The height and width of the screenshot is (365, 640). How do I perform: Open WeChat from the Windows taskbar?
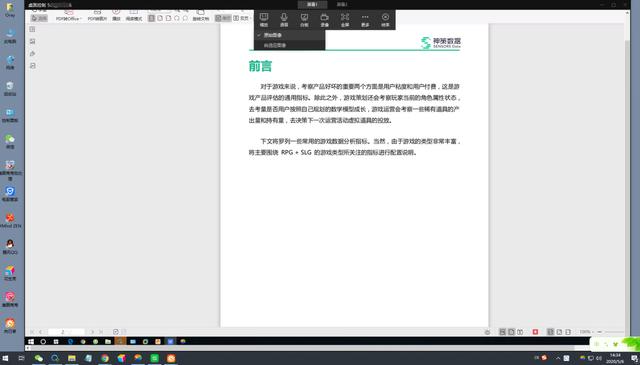pos(39,358)
